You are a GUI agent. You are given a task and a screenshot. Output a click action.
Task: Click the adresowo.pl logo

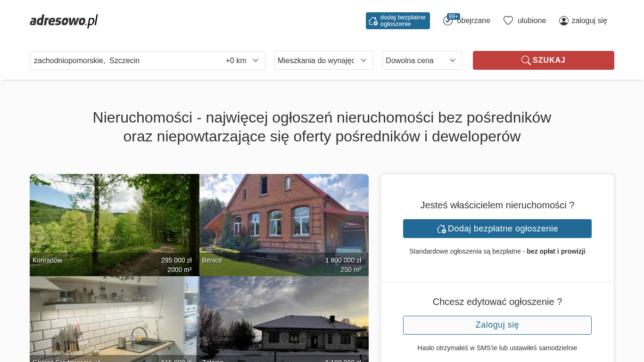pos(64,21)
